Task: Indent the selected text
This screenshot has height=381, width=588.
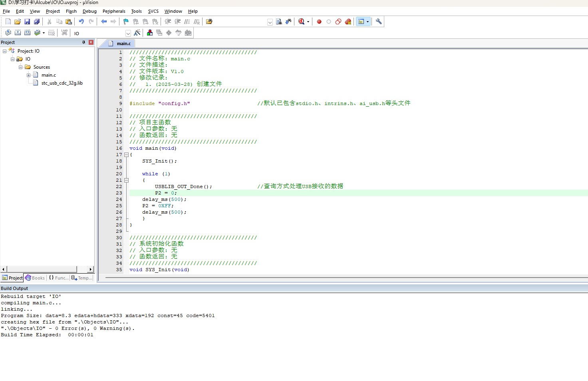Action: tap(168, 22)
